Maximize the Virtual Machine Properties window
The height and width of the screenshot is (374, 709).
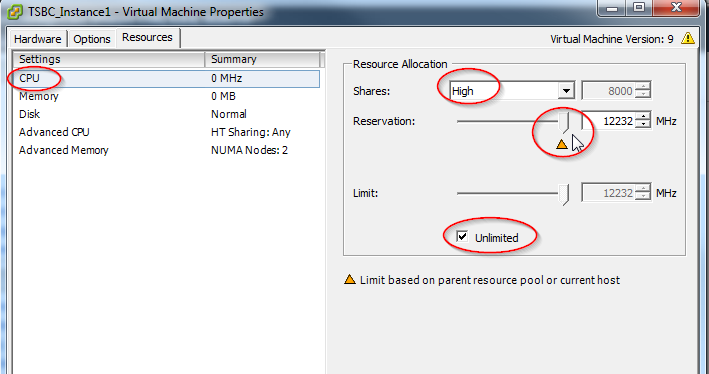pos(639,8)
